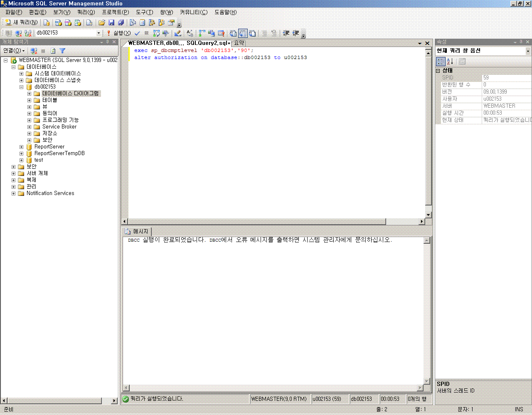Open Design Query in Editor
Viewport: 532px width, 415px height.
click(178, 33)
